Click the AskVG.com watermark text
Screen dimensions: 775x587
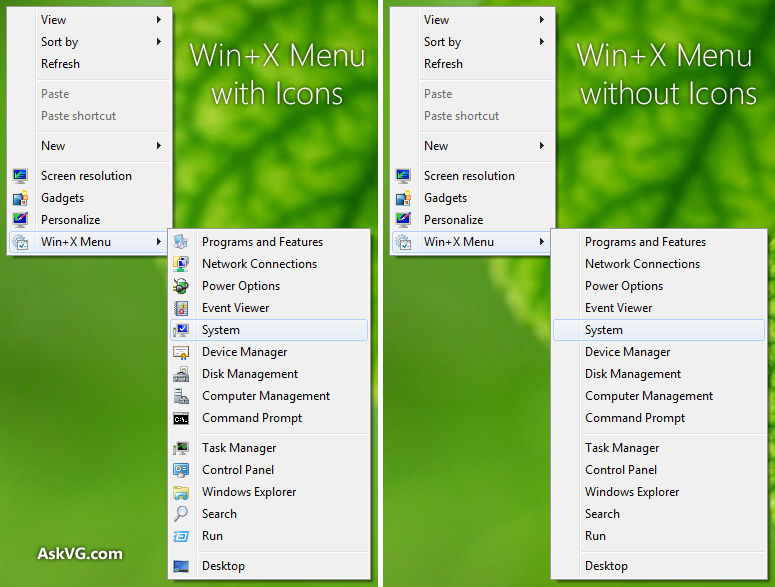tap(80, 553)
